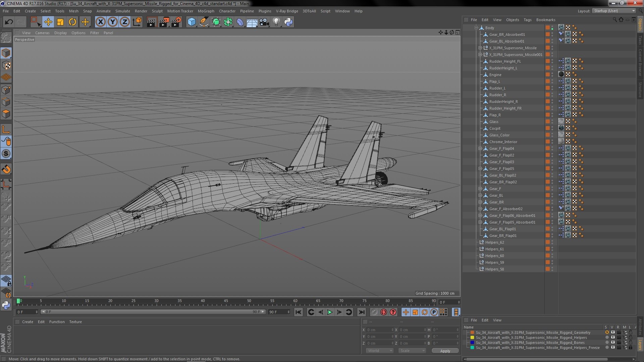Select Texture mode icon in left toolbar
Screen dimensions: 644x362
coord(6,65)
